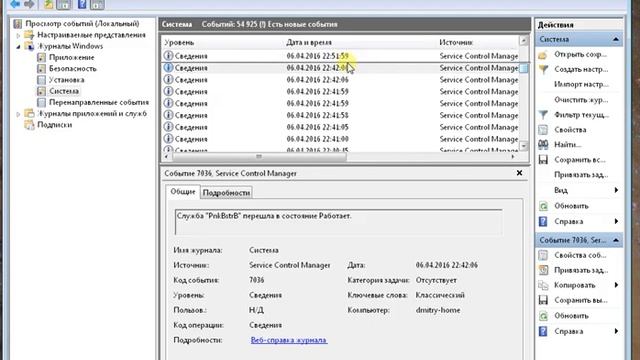This screenshot has width=640, height=360.
Task: Click the Copy action icon
Action: 543,285
